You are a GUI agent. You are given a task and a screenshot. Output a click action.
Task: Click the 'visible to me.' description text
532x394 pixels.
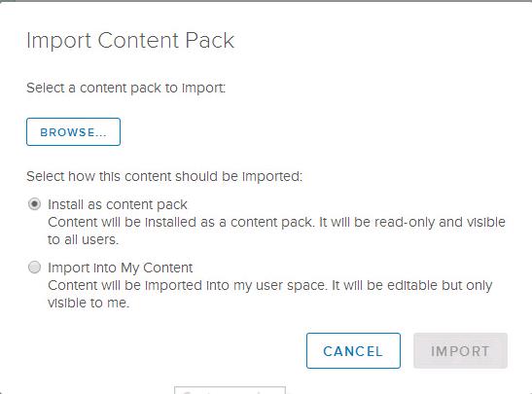(89, 303)
